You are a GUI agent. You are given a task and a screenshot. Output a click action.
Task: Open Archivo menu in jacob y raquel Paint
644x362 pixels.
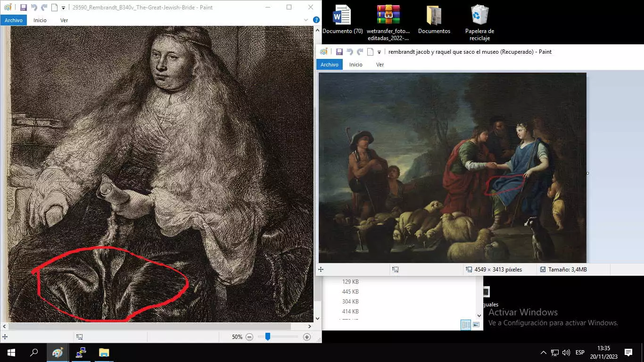coord(330,65)
